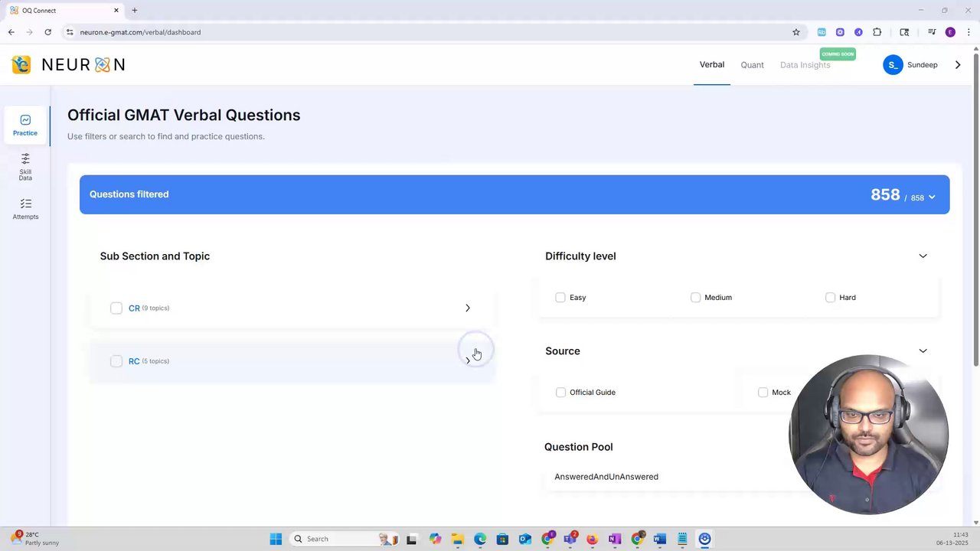Open Word from the taskbar
Viewport: 980px width, 551px height.
coord(660,539)
